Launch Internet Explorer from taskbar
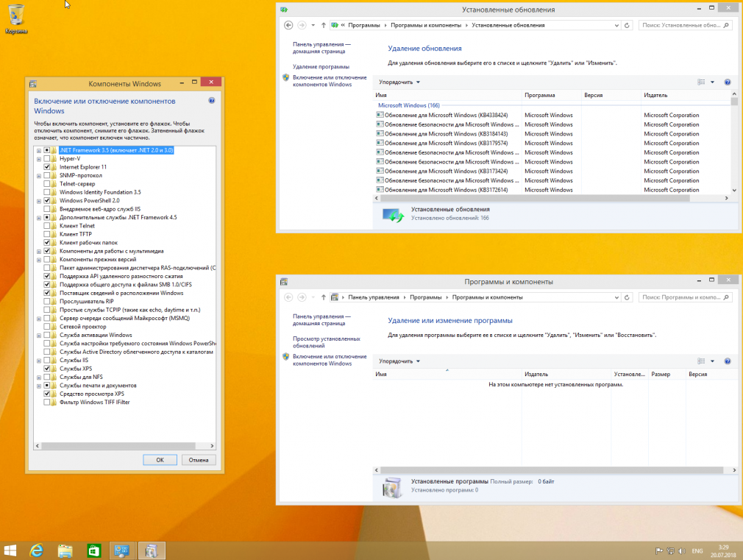The height and width of the screenshot is (560, 743). [x=37, y=550]
